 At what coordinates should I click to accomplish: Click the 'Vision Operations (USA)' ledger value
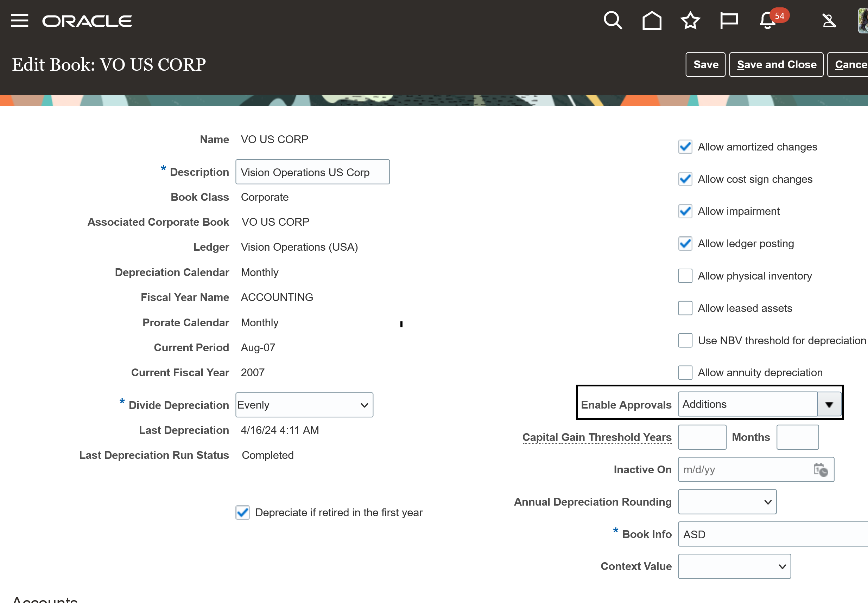click(x=299, y=247)
